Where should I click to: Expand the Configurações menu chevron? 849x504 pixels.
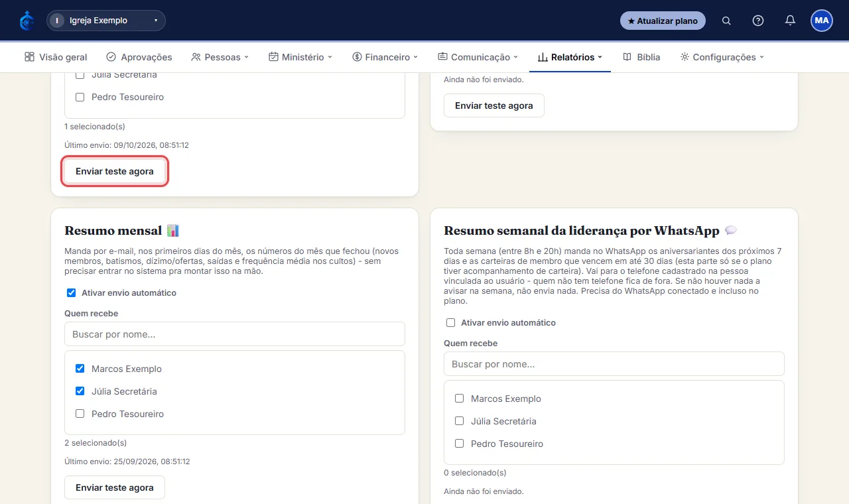click(762, 57)
